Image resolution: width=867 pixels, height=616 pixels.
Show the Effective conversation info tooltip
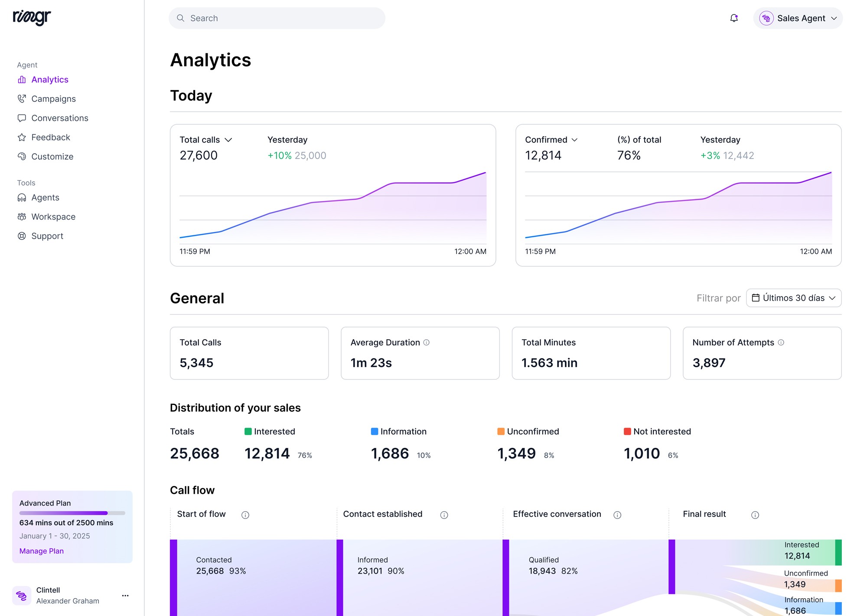(618, 515)
